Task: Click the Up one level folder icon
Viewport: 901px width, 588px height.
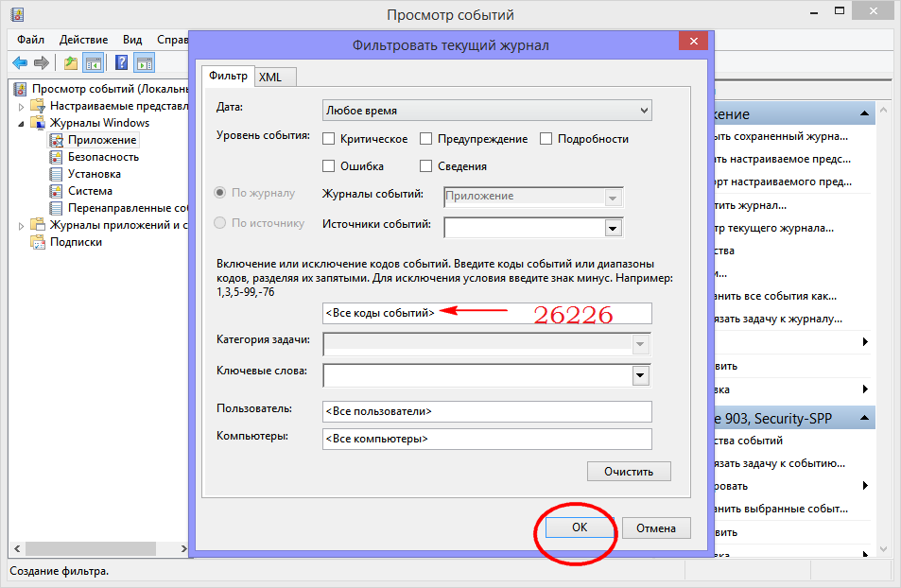Action: click(71, 62)
